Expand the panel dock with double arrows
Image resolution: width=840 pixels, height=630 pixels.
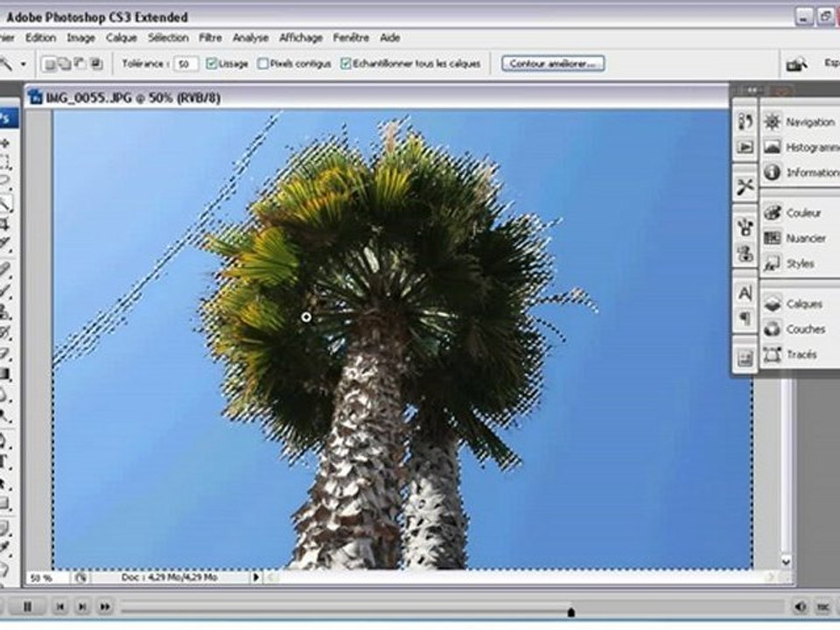click(752, 90)
